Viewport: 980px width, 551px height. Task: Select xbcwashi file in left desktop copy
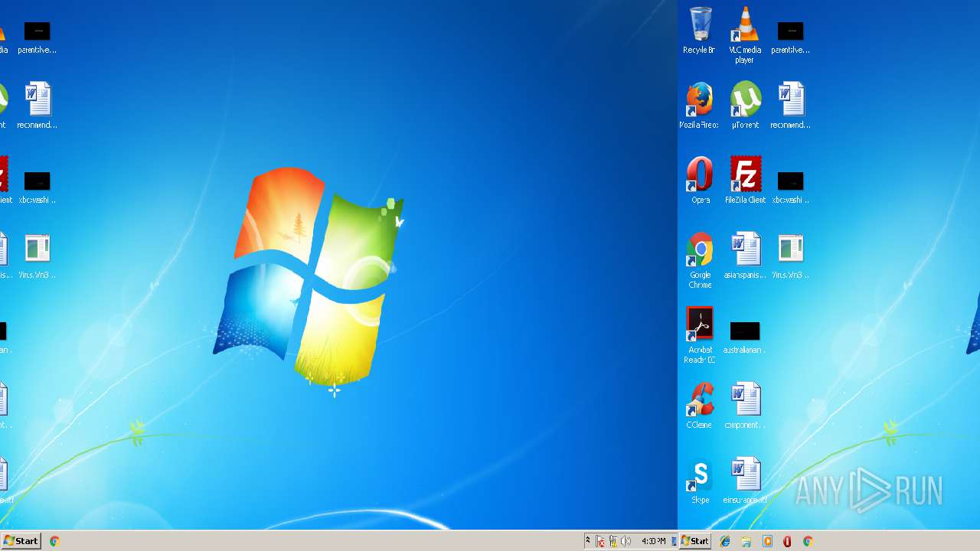37,187
